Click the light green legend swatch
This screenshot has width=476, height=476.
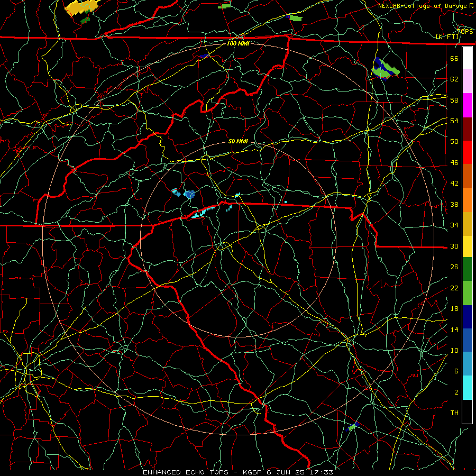[467, 293]
